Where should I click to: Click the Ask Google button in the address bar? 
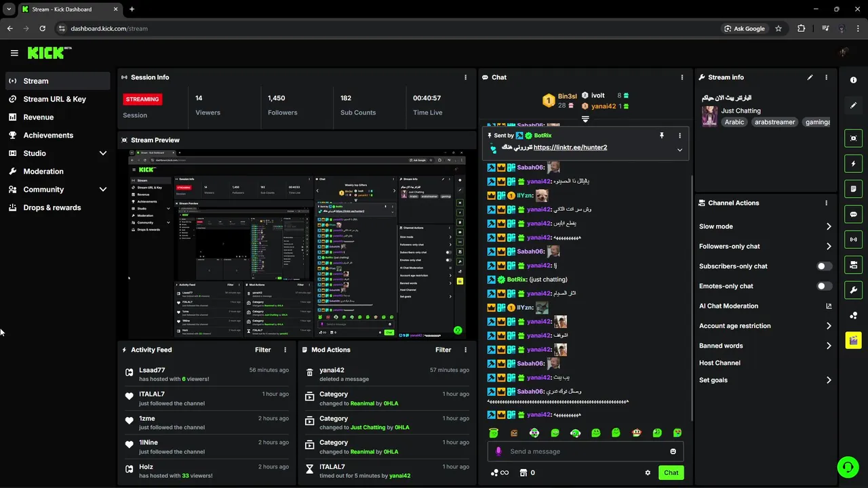[745, 28]
